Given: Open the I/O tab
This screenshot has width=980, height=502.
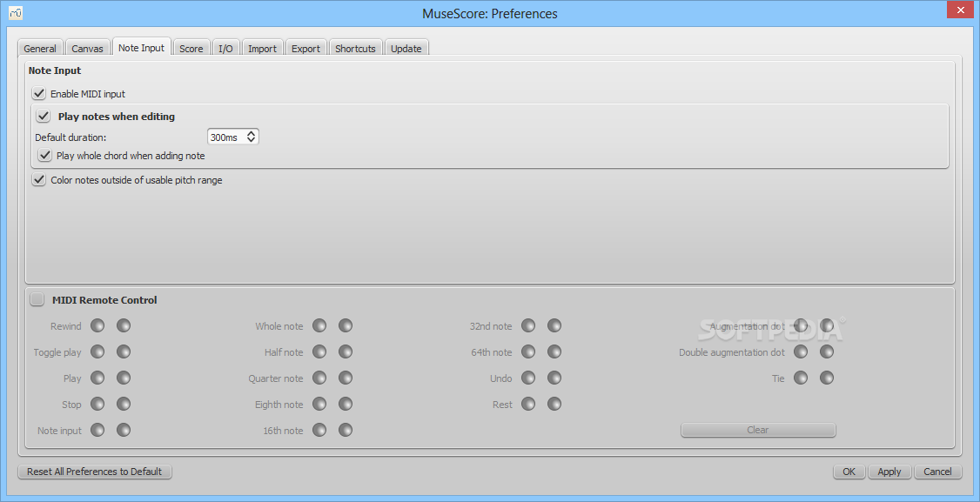Looking at the screenshot, I should [225, 48].
